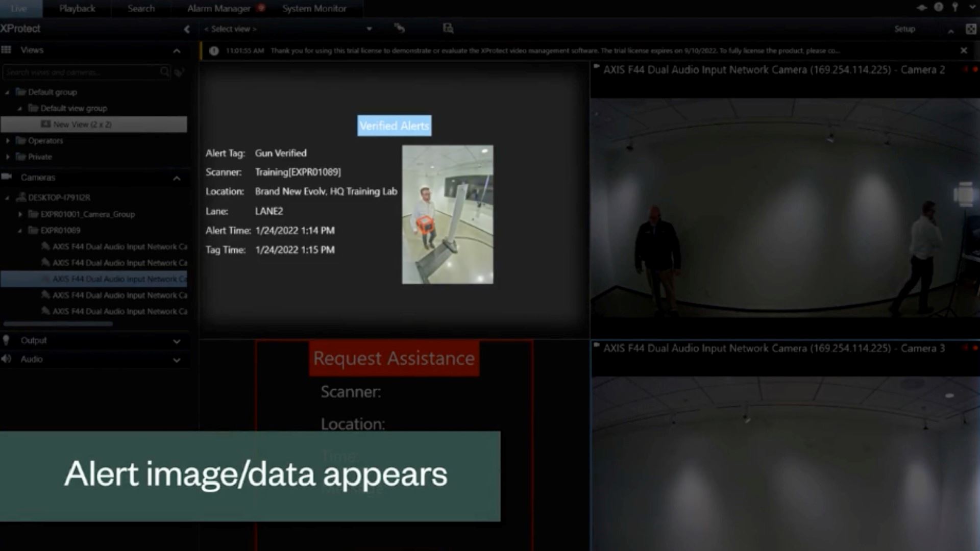Open the gun alert thumbnail image
980x551 pixels.
tap(448, 214)
